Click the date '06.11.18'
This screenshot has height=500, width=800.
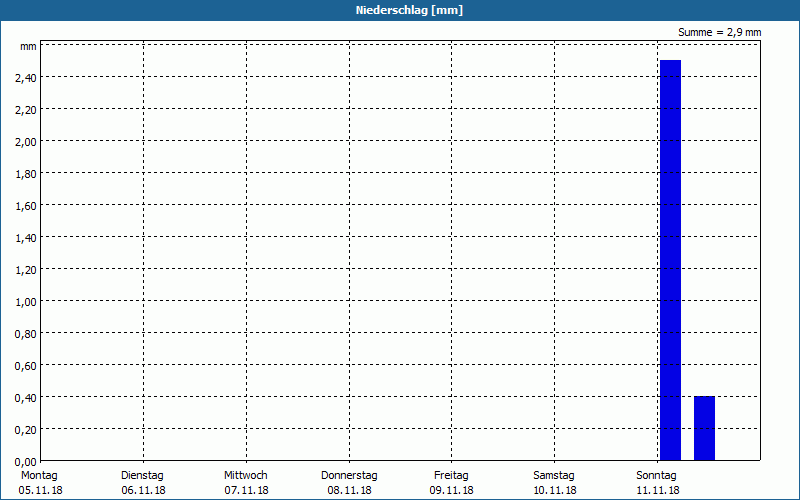pyautogui.click(x=143, y=490)
